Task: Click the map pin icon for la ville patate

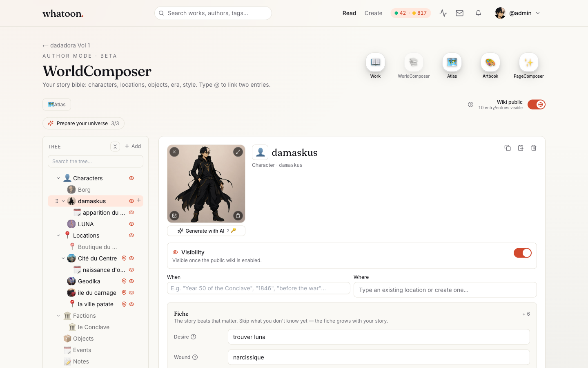Action: click(124, 304)
